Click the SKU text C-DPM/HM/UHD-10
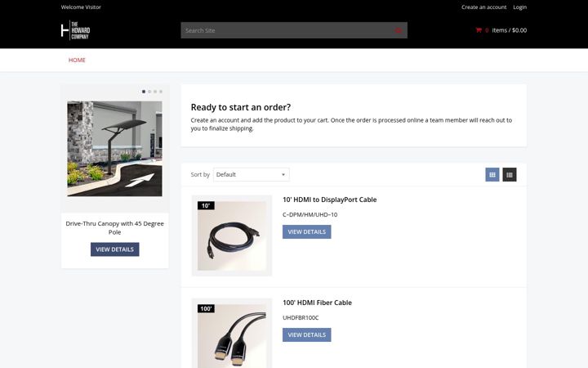 (x=310, y=215)
